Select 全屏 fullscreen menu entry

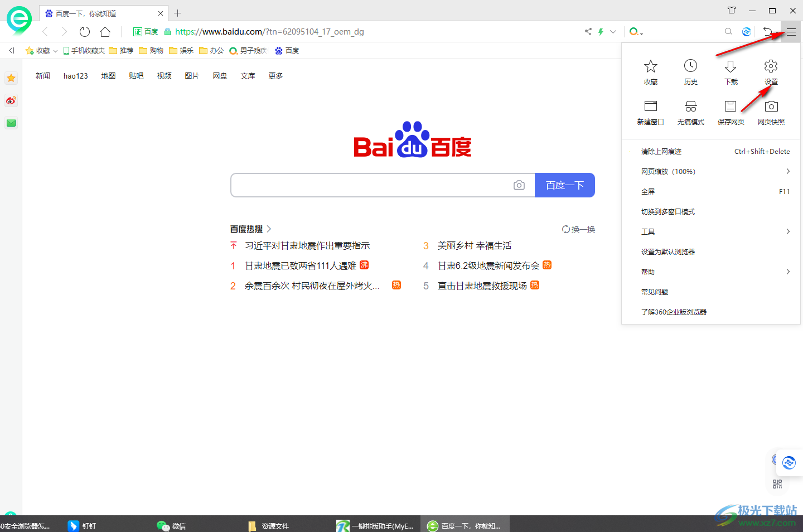click(x=711, y=192)
